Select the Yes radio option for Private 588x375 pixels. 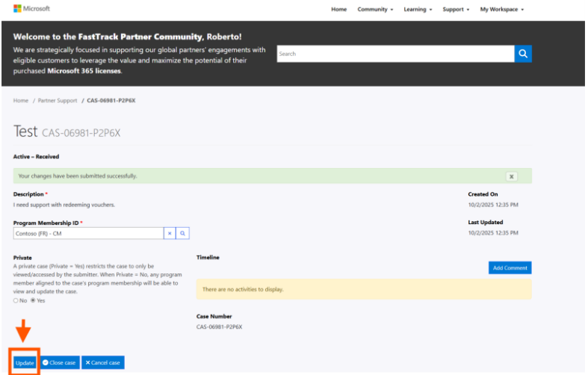point(32,300)
